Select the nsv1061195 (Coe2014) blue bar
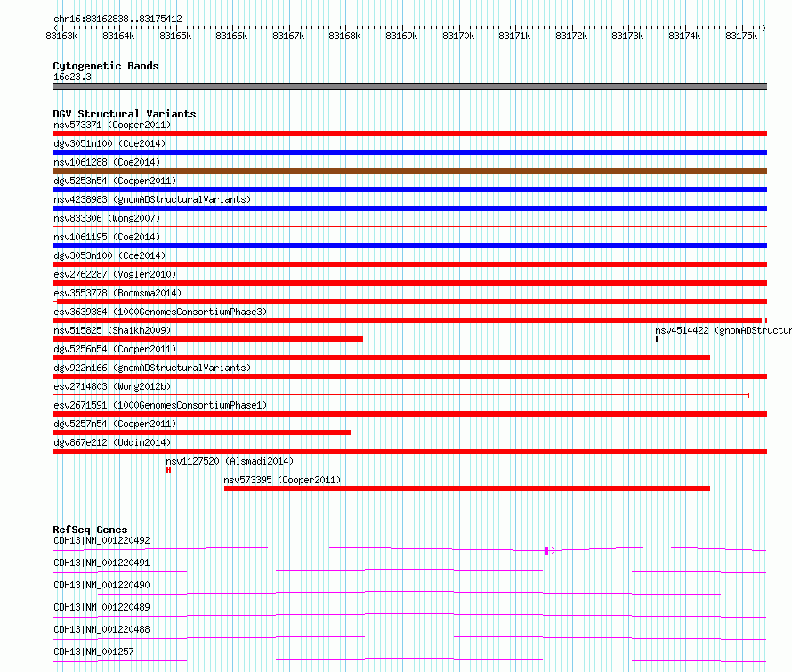The height and width of the screenshot is (672, 792). (x=409, y=246)
